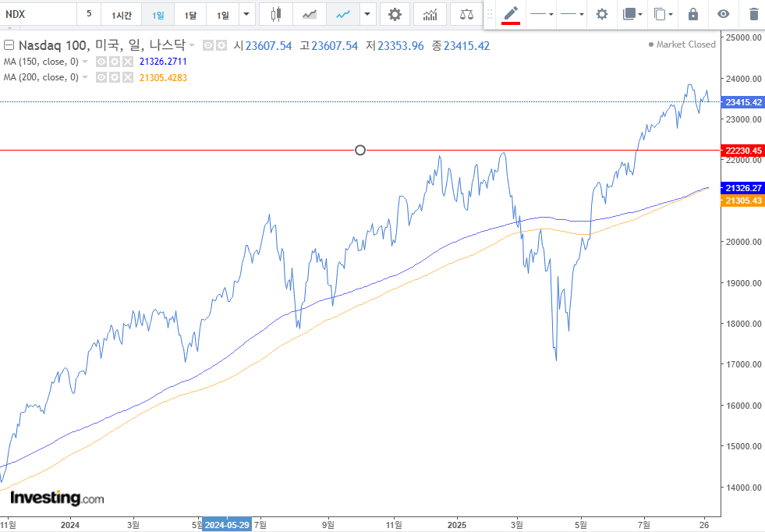Select the blue line chart type icon
Screen dimensions: 765x532
[x=343, y=14]
